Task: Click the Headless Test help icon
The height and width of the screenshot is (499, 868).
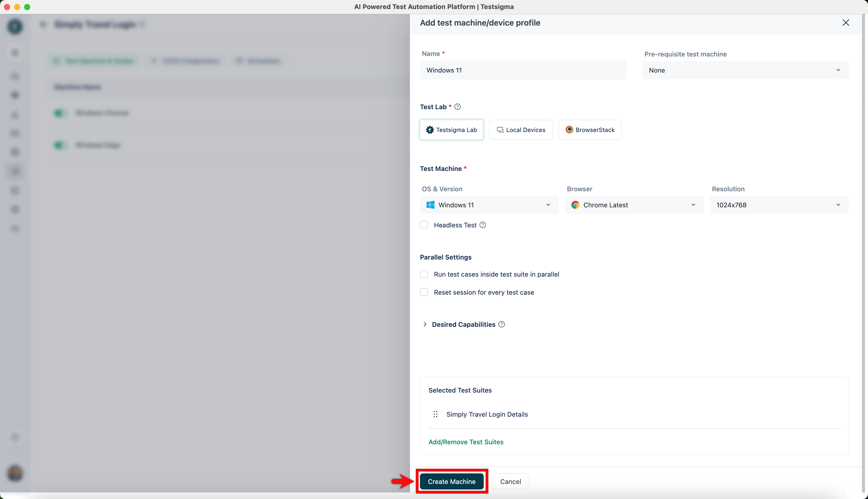Action: click(x=483, y=225)
